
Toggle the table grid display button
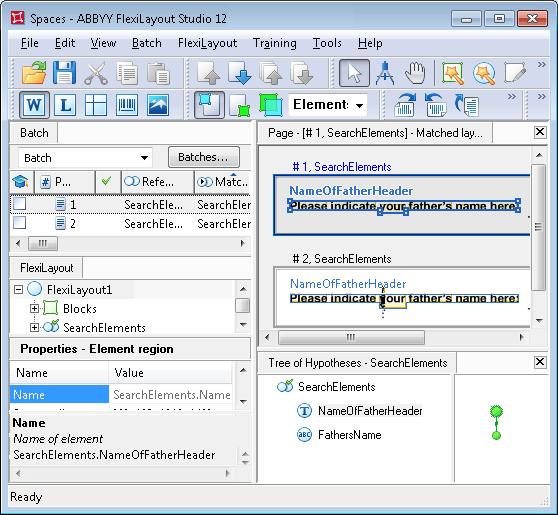tap(96, 105)
